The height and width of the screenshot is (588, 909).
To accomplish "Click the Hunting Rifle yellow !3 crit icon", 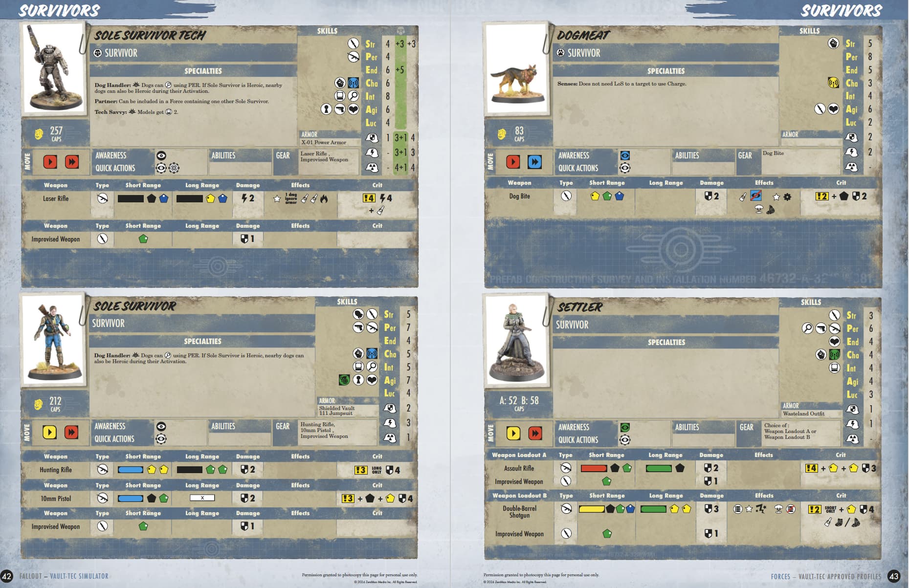I will (360, 470).
